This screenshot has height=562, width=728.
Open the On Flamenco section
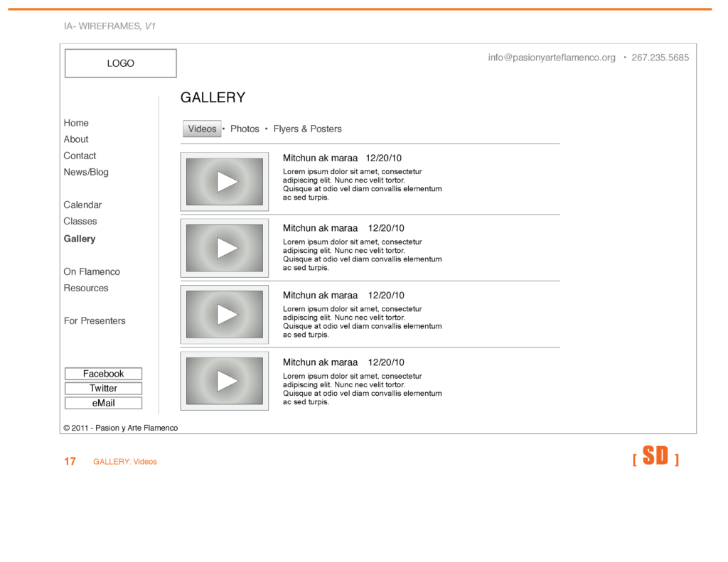92,271
